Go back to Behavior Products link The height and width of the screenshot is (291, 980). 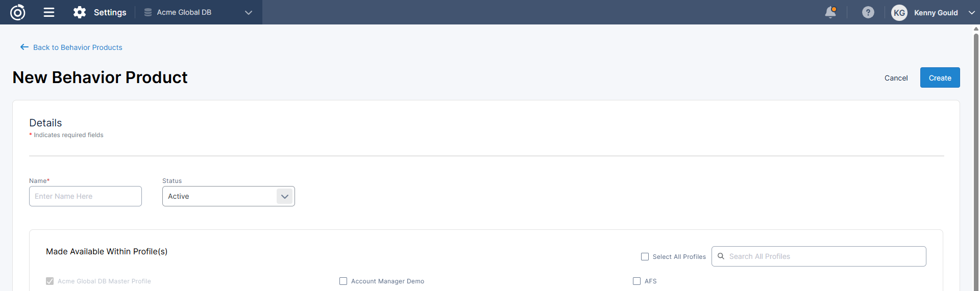point(78,47)
